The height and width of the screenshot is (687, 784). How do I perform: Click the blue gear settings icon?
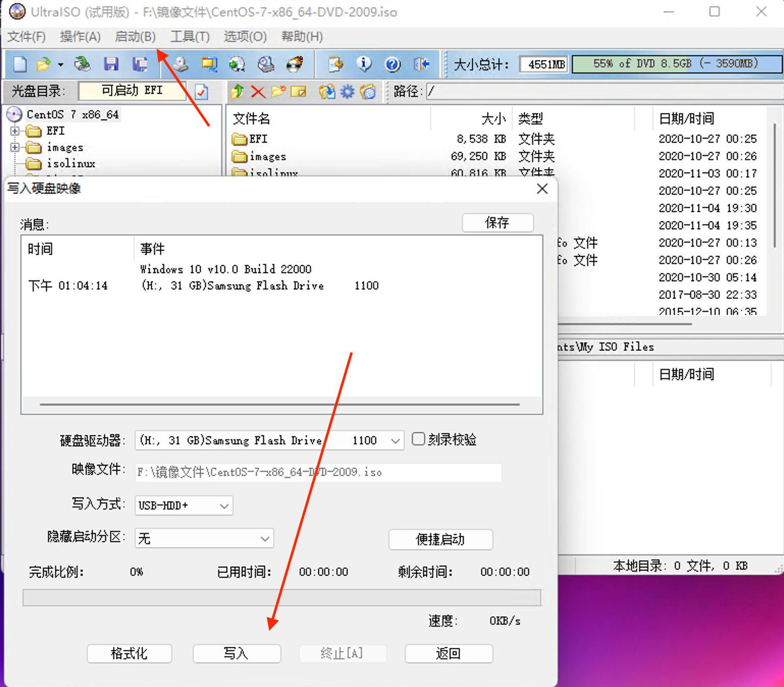(x=347, y=92)
